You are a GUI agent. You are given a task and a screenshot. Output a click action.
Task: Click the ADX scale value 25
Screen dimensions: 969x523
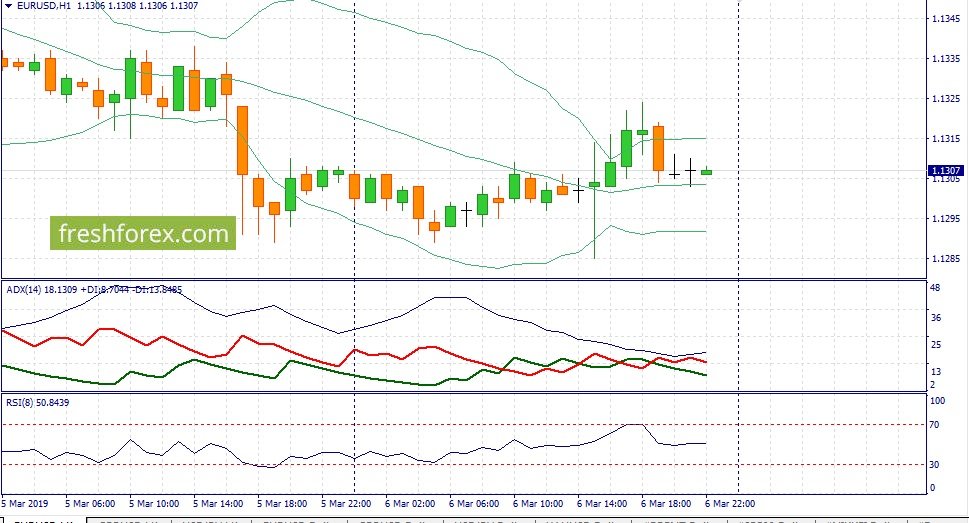936,345
